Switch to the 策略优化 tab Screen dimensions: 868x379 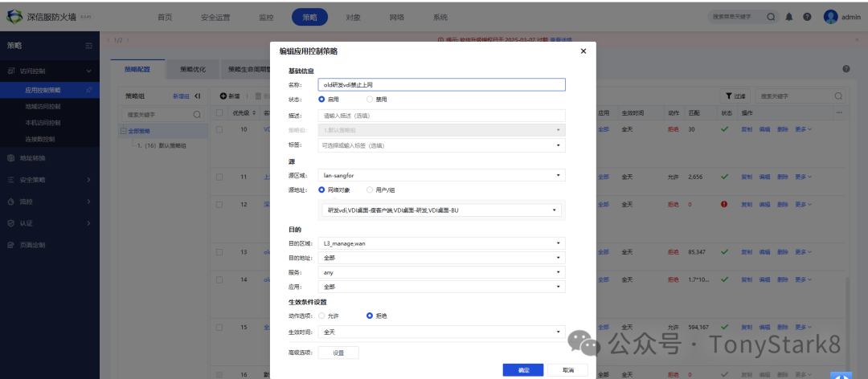point(193,69)
